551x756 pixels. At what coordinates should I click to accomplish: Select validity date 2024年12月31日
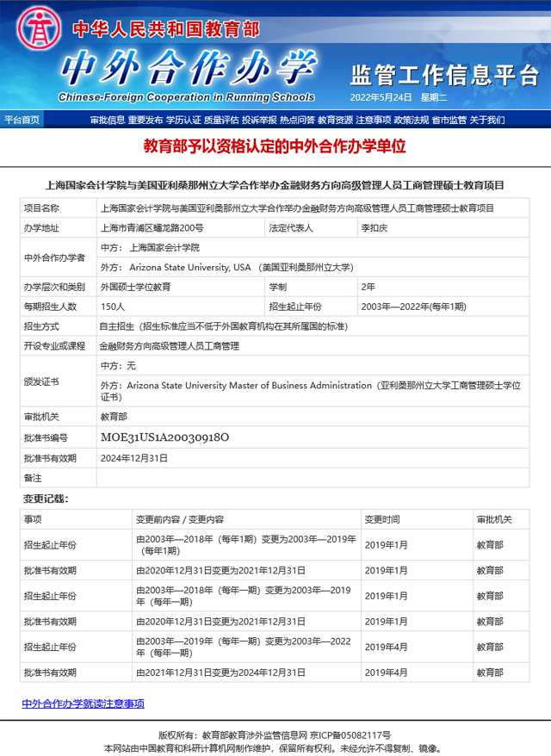134,458
